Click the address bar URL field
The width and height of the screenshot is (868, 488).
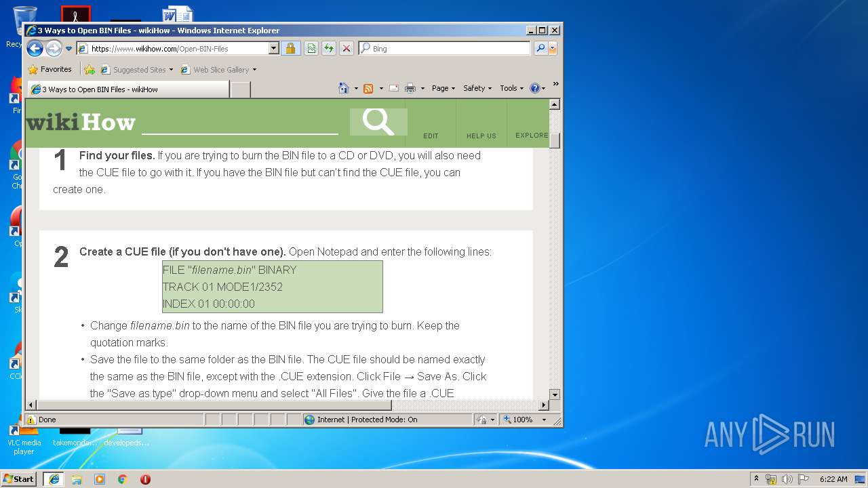coord(172,49)
